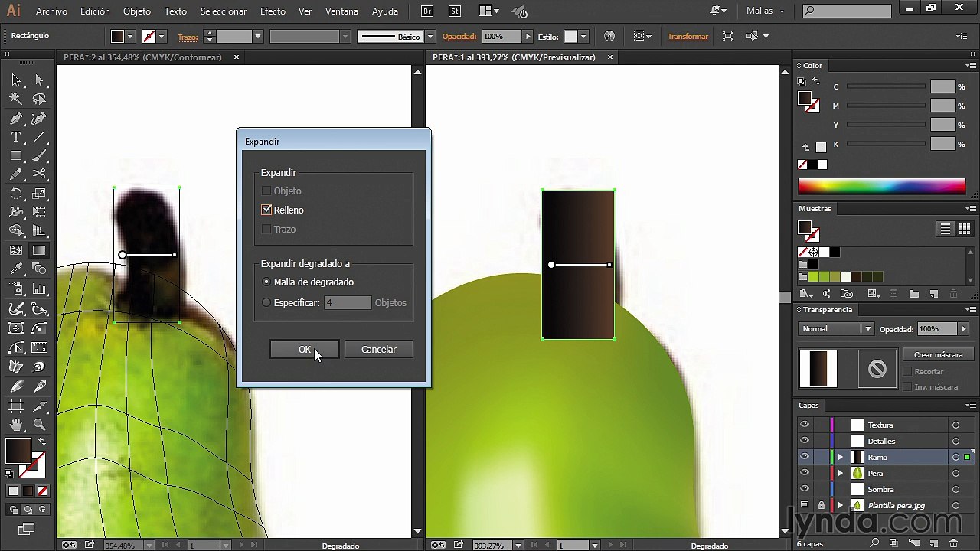Select the Scale tool
This screenshot has height=551, width=980.
(39, 194)
